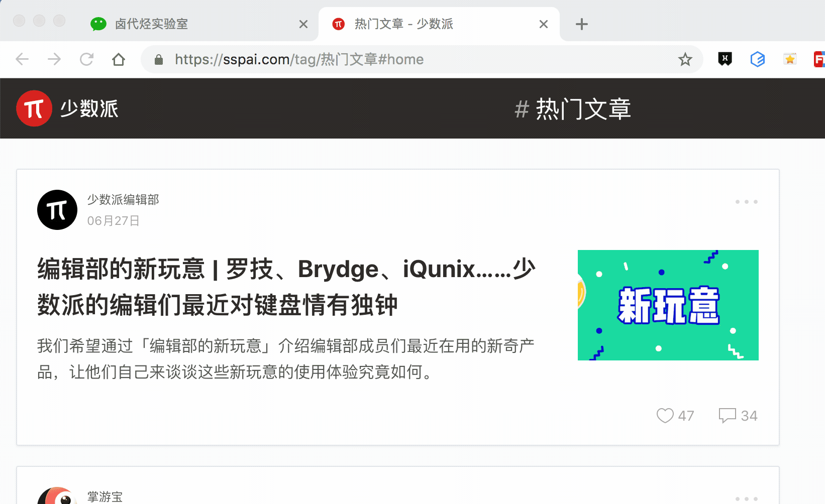This screenshot has width=825, height=504.
Task: Click the macOS red close window button
Action: (x=19, y=21)
